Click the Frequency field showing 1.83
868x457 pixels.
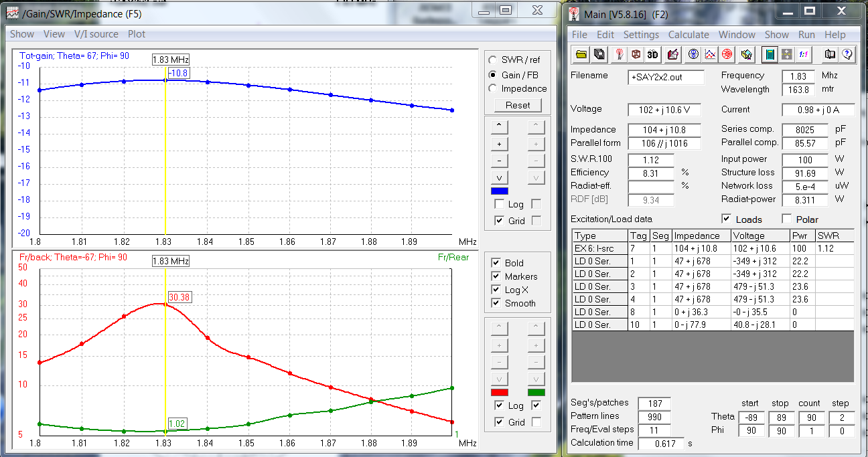click(x=798, y=76)
